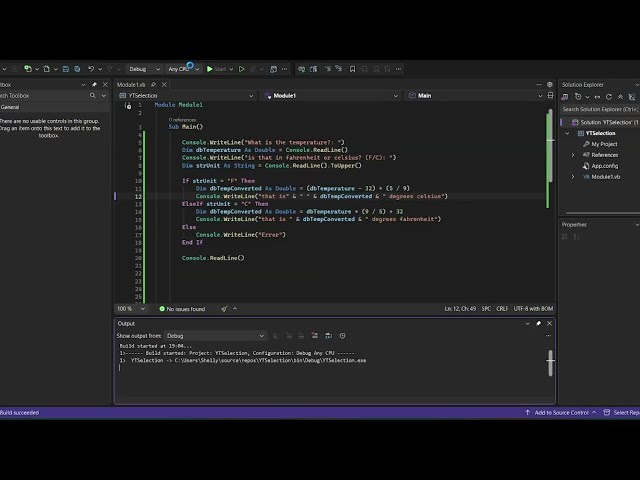Open the Show output from Debug dropdown
The image size is (640, 480).
tap(215, 336)
